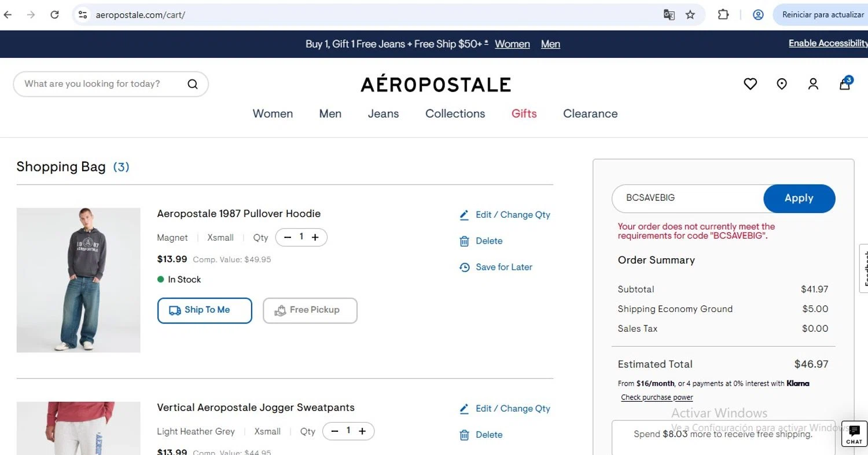The width and height of the screenshot is (868, 455).
Task: Click the hoodie Edit / Change Qty pencil
Action: (464, 215)
